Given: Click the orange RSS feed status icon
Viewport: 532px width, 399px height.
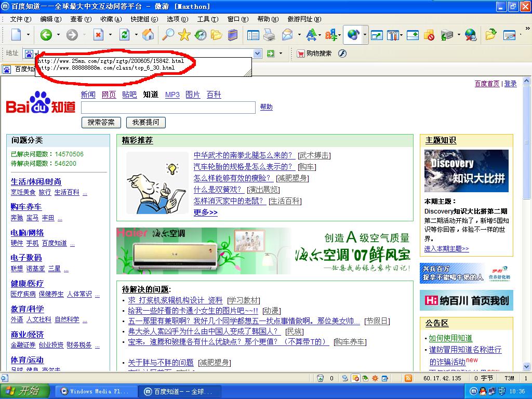Looking at the screenshot, I should 408,378.
